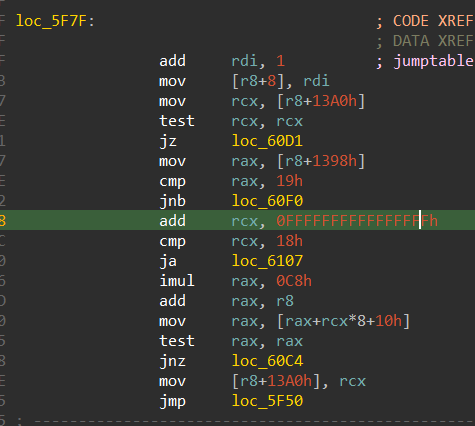The width and height of the screenshot is (475, 426).
Task: Click the 0C8h immediate of imul
Action: [x=294, y=281]
